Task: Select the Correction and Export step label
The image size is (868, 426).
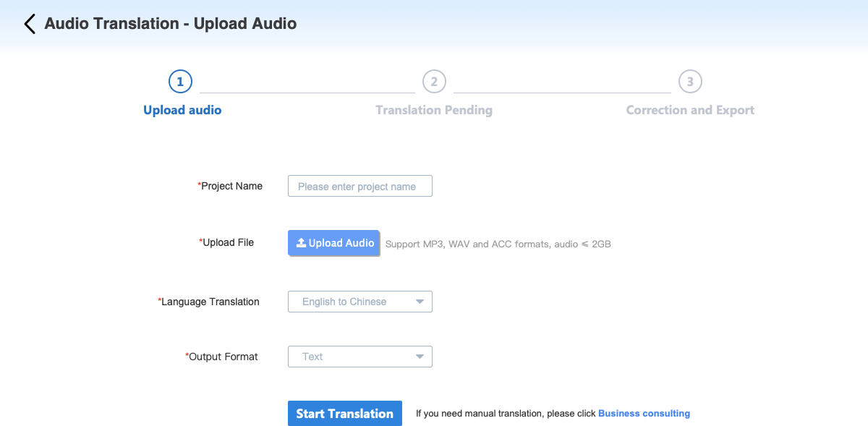Action: pyautogui.click(x=690, y=110)
